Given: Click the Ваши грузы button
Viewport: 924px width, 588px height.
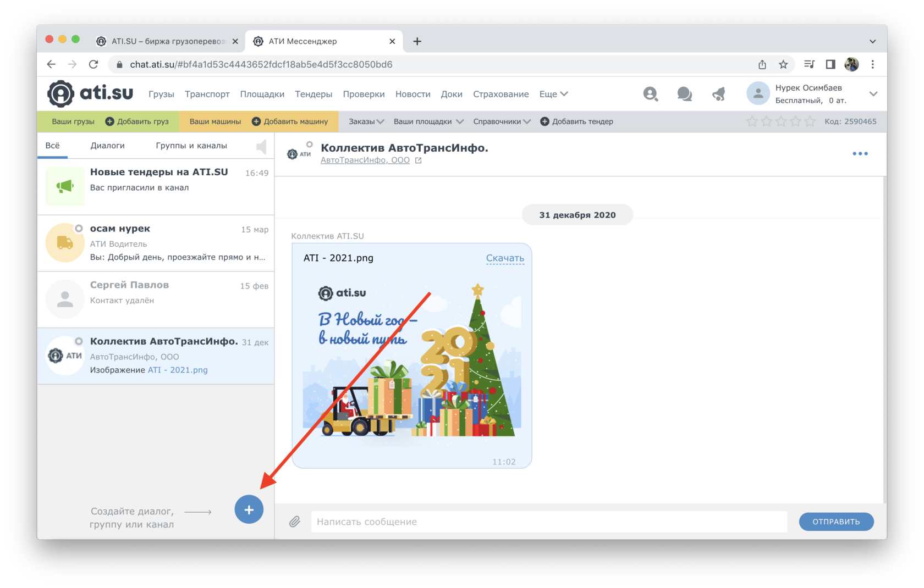Looking at the screenshot, I should [73, 121].
